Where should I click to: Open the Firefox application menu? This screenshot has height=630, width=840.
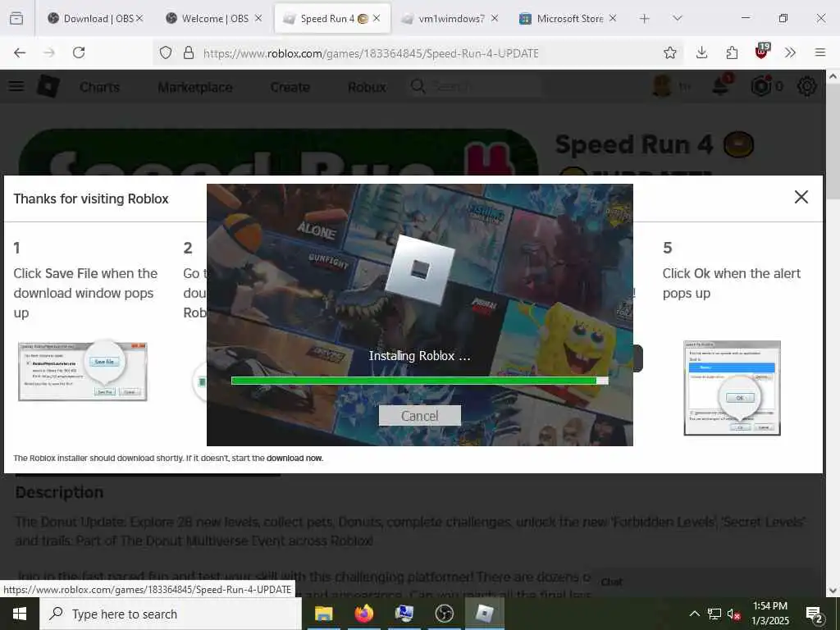(819, 52)
